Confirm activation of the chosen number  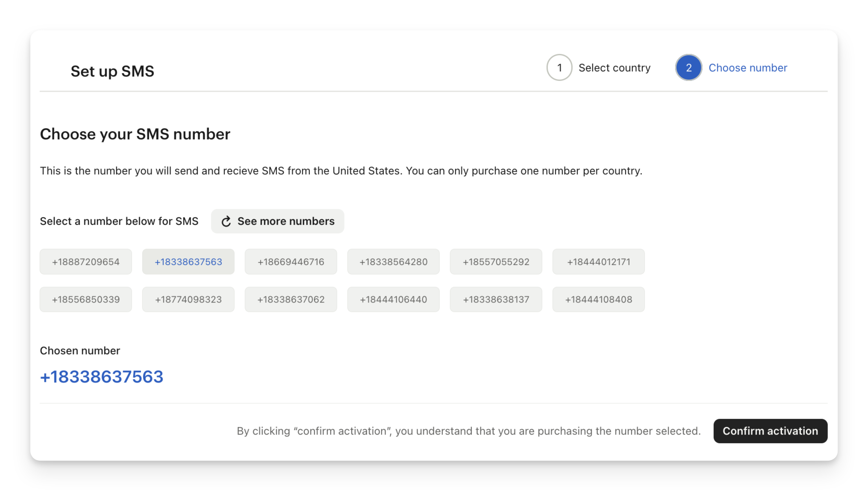770,431
